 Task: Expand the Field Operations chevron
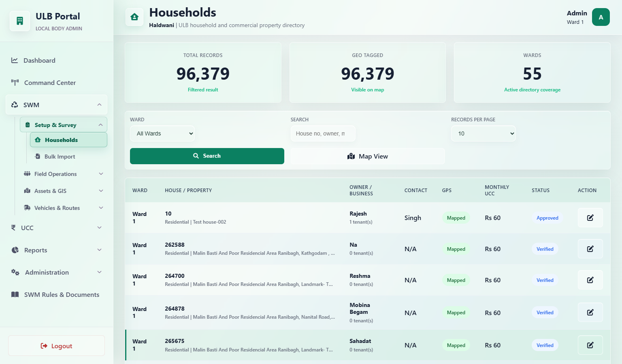[x=101, y=174]
